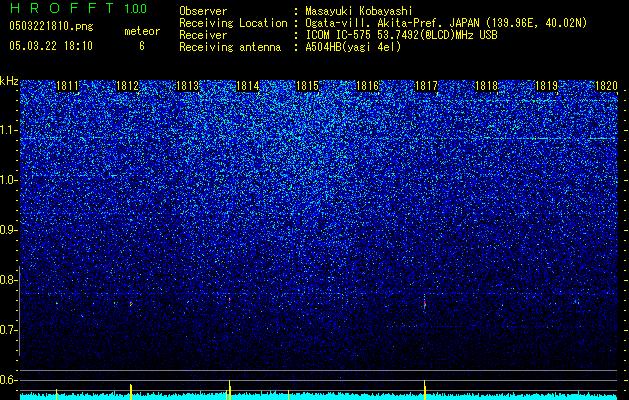Select the ICOM IC-575 receiver text
The width and height of the screenshot is (629, 400).
401,35
